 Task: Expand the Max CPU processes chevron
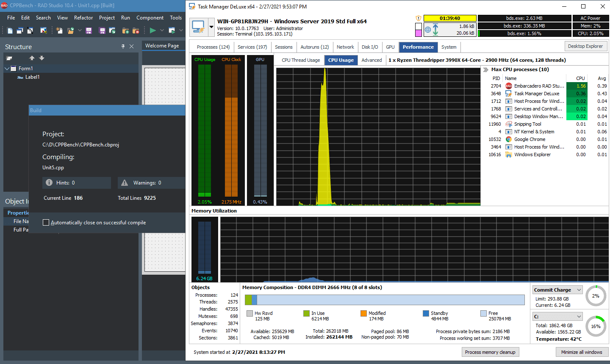(485, 69)
